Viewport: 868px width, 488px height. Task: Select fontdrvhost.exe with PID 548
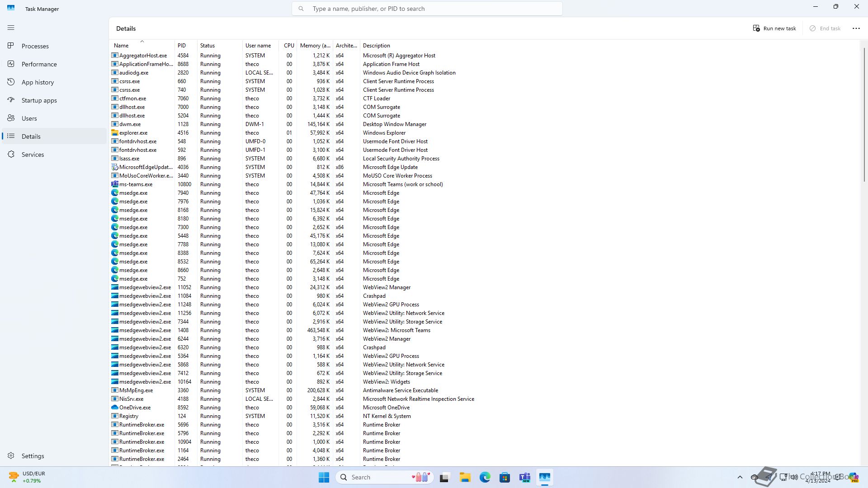[x=484, y=141]
